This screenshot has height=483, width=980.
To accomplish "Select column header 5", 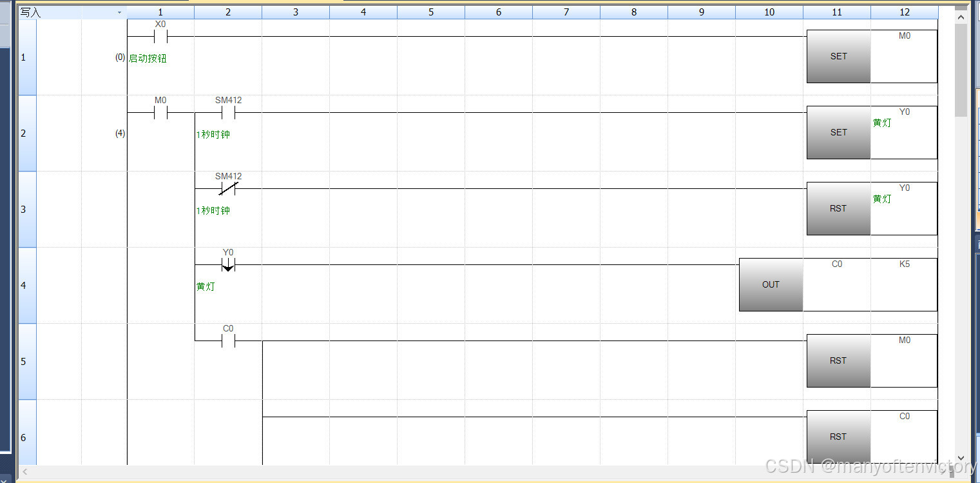I will click(431, 12).
